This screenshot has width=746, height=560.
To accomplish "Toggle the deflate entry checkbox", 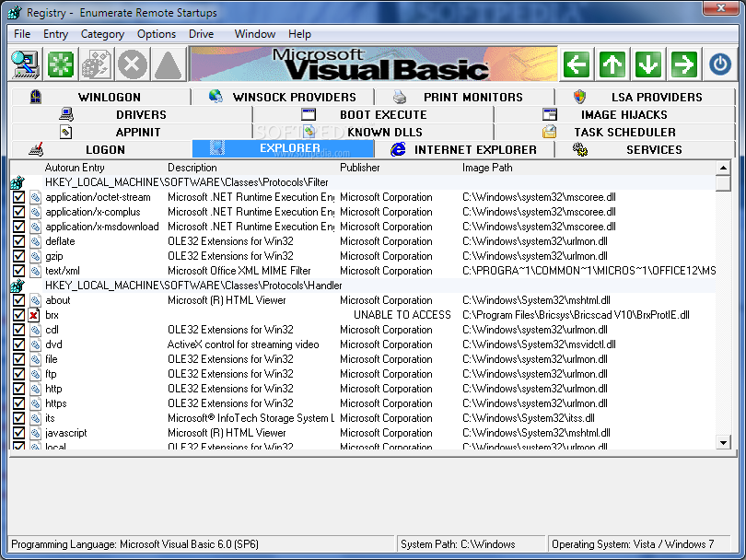I will (x=18, y=241).
